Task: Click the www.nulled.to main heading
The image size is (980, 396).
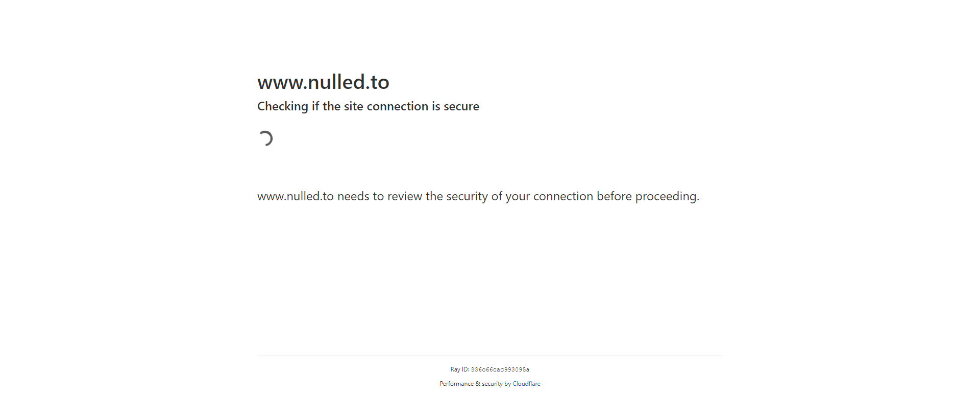Action: pos(323,82)
